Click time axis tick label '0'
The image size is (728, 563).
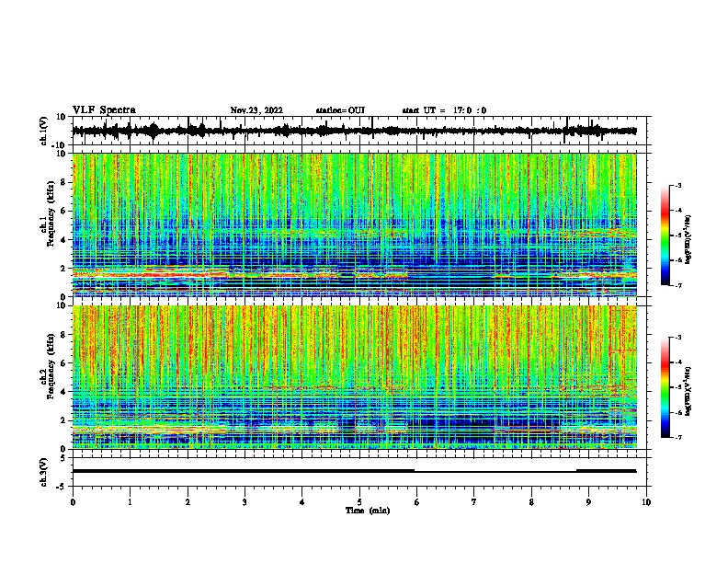(x=73, y=502)
